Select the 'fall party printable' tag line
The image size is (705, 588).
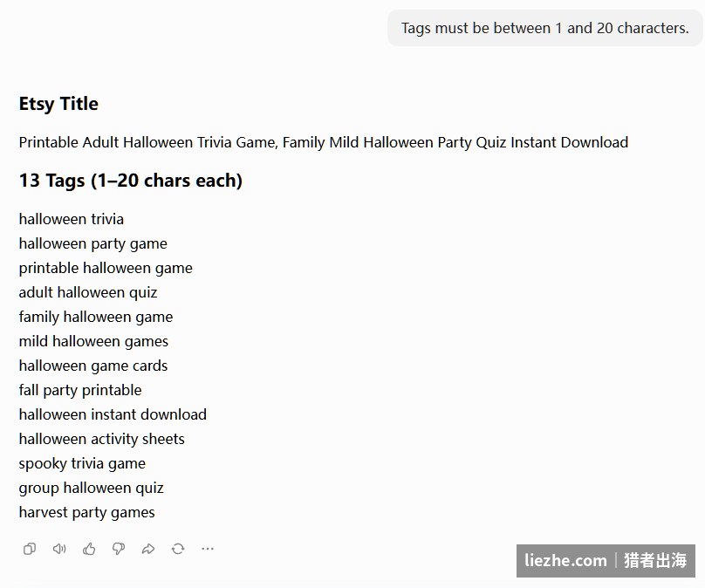[x=80, y=390]
